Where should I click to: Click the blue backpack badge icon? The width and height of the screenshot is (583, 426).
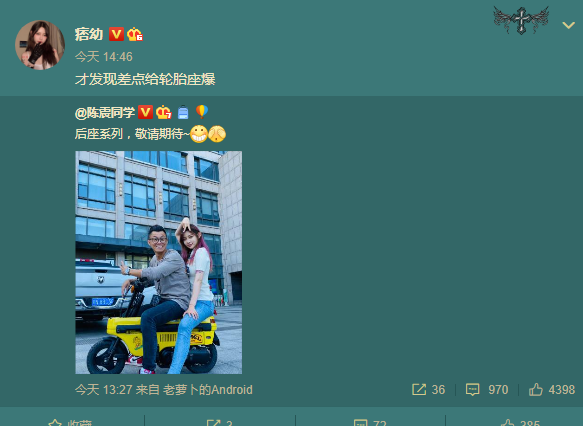[183, 112]
